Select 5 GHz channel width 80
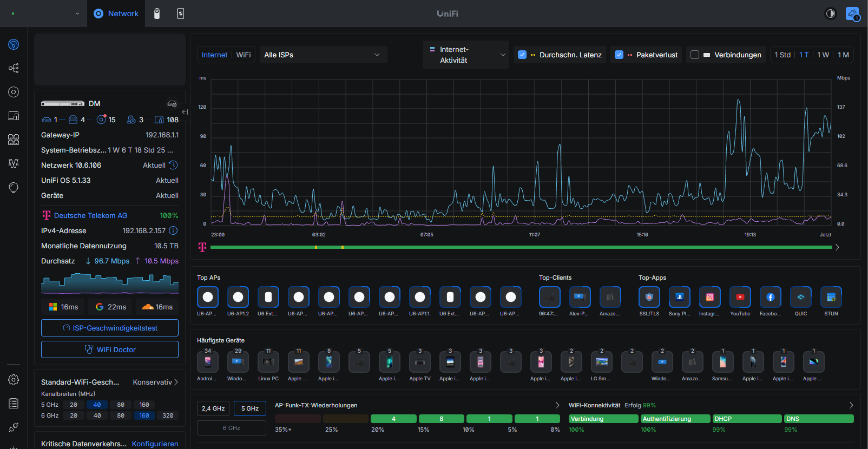This screenshot has height=449, width=868. (121, 405)
